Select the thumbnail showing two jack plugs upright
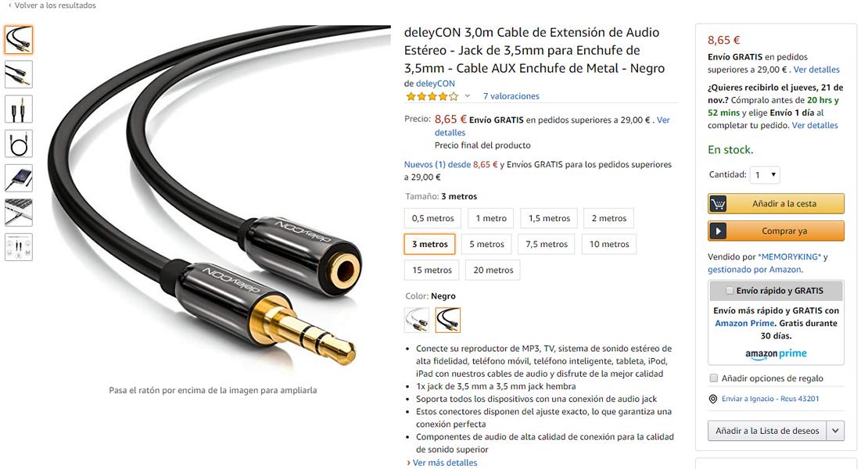The width and height of the screenshot is (868, 469). coord(19,109)
